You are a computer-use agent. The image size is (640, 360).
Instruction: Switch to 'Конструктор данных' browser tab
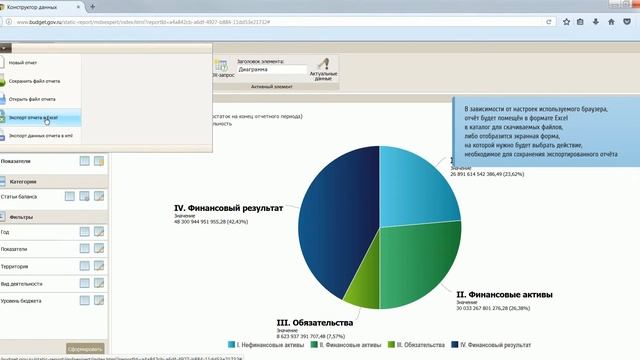coord(40,7)
